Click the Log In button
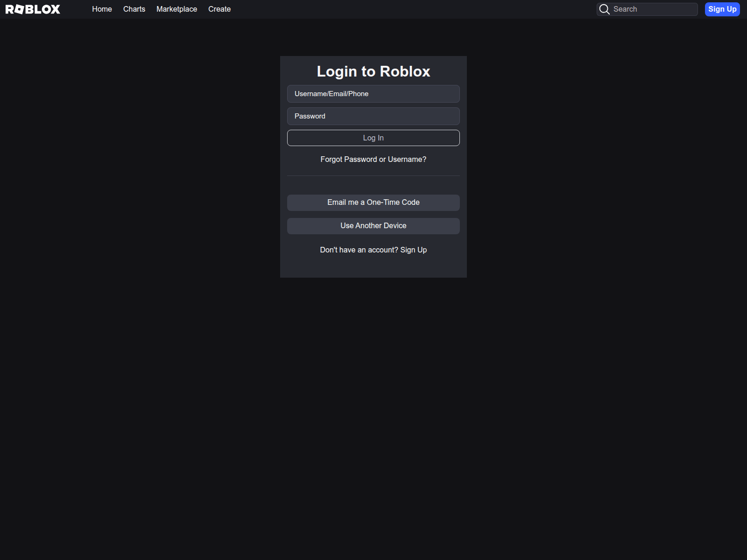Viewport: 747px width, 560px height. coord(373,138)
